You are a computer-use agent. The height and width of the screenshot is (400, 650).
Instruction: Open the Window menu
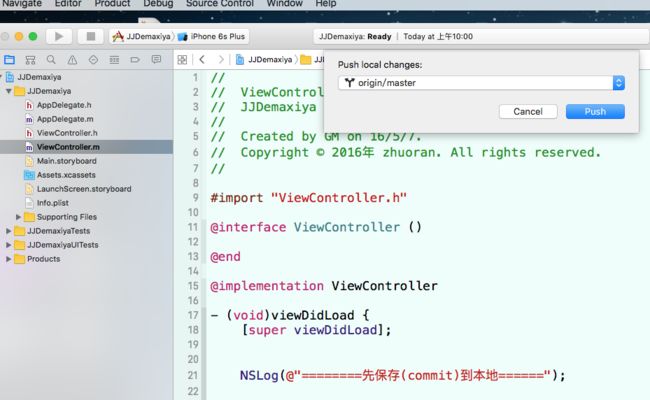coord(284,4)
